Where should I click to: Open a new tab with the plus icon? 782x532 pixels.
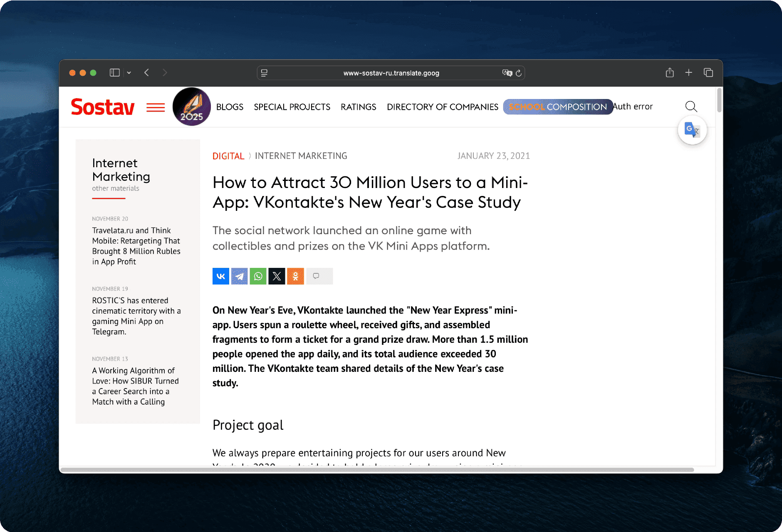click(x=689, y=72)
